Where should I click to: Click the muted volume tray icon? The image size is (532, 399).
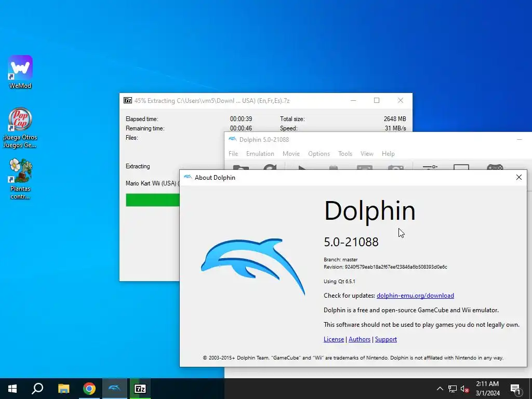(465, 389)
